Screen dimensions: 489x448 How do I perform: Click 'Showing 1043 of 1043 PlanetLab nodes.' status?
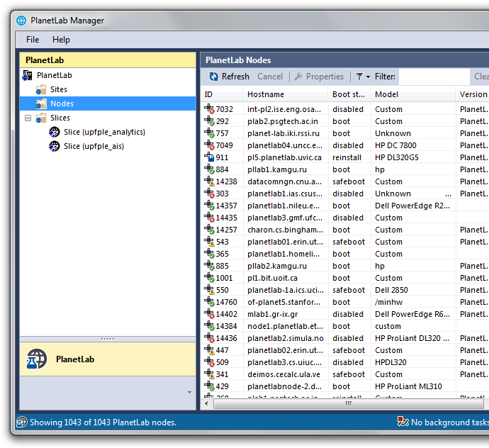click(103, 422)
